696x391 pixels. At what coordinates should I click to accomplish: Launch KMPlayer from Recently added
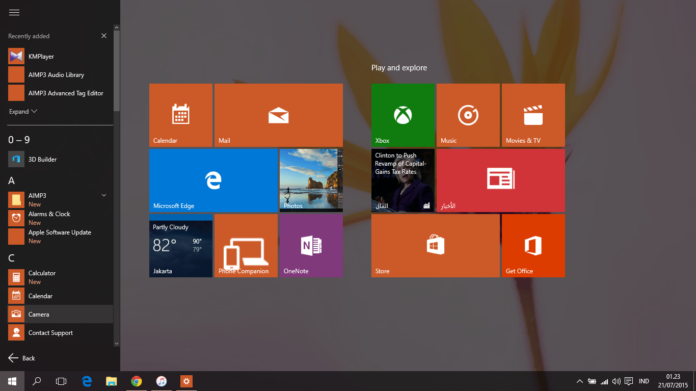(x=60, y=56)
